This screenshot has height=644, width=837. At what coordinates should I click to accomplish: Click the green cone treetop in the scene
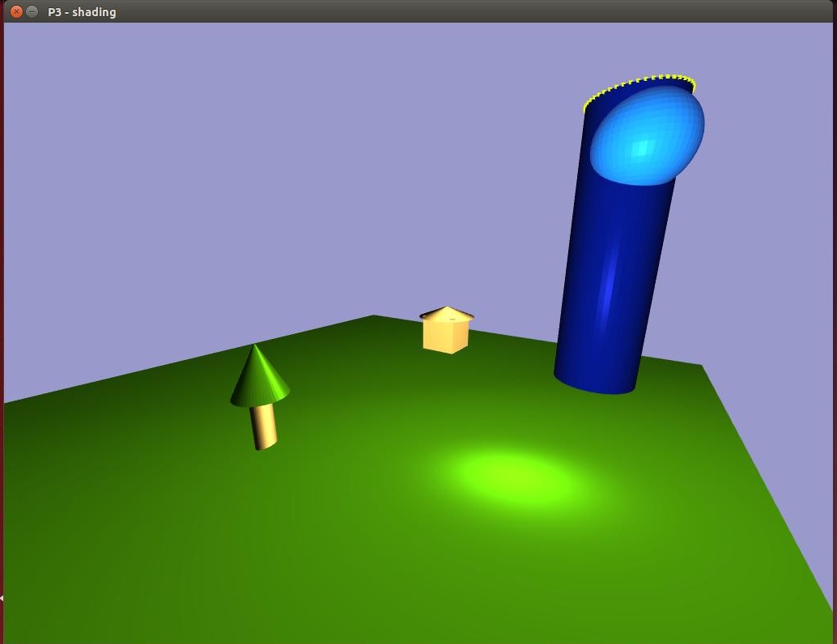[260, 375]
